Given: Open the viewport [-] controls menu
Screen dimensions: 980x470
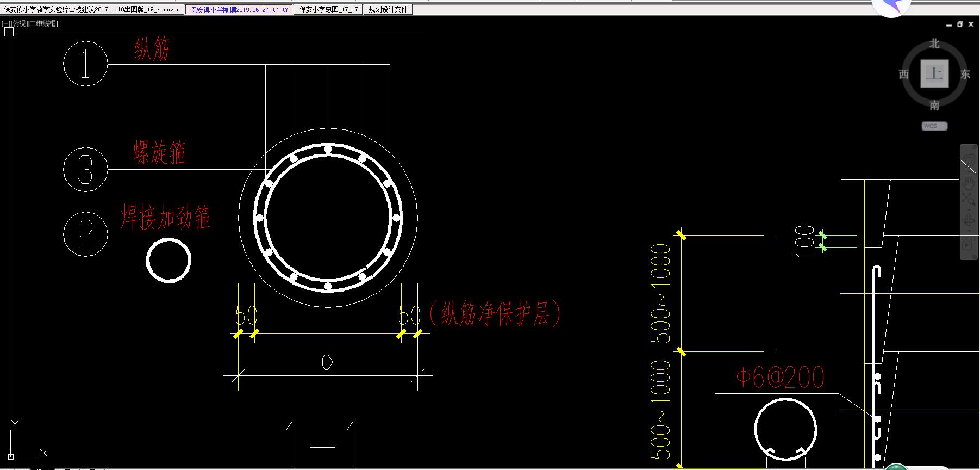Looking at the screenshot, I should coord(5,24).
